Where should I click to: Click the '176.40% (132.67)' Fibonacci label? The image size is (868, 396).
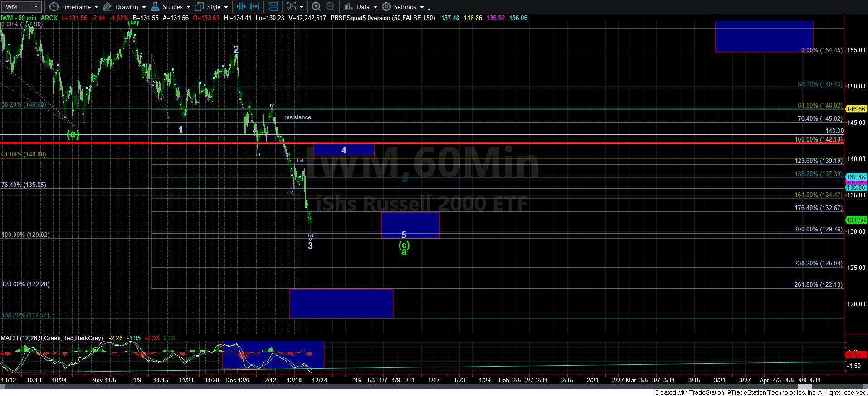819,208
